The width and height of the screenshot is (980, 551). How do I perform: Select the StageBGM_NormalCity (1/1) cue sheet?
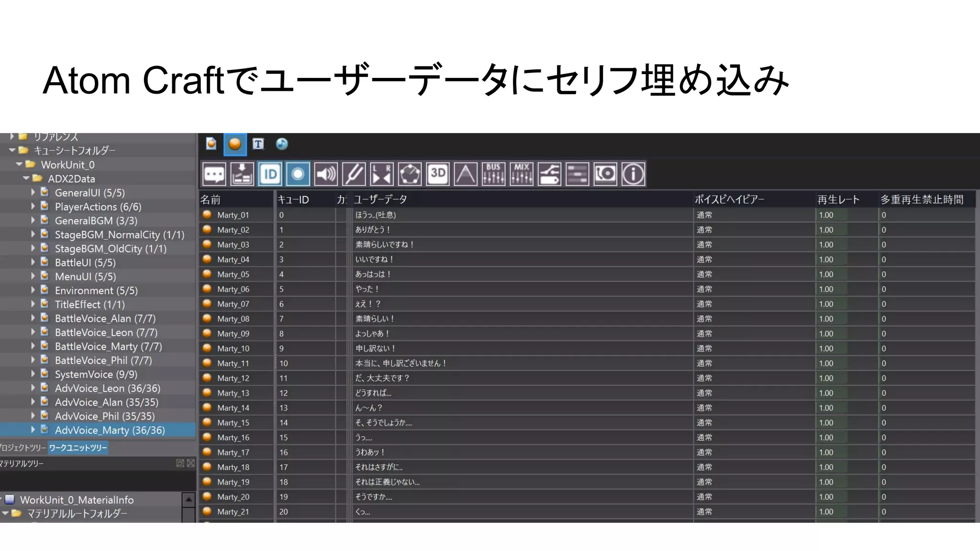point(120,234)
